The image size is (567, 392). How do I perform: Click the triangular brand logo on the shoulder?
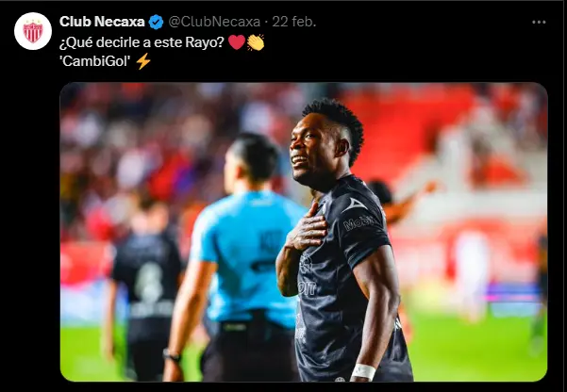pyautogui.click(x=354, y=204)
